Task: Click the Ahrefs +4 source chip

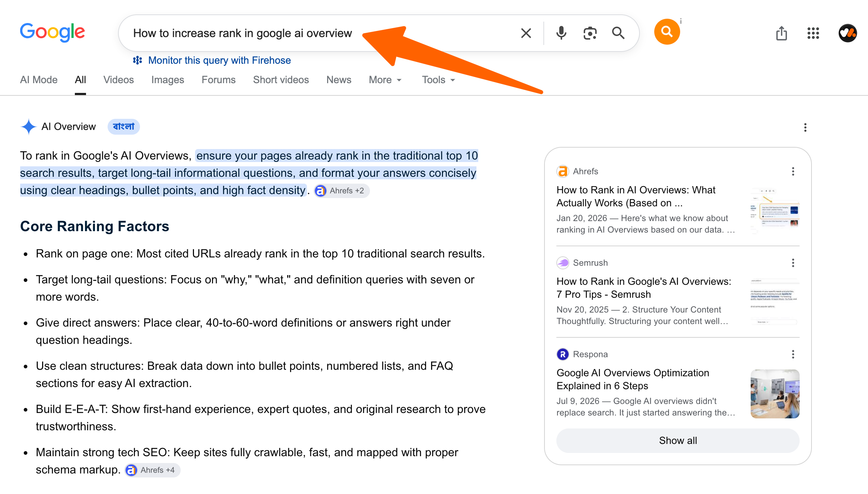Action: point(152,470)
